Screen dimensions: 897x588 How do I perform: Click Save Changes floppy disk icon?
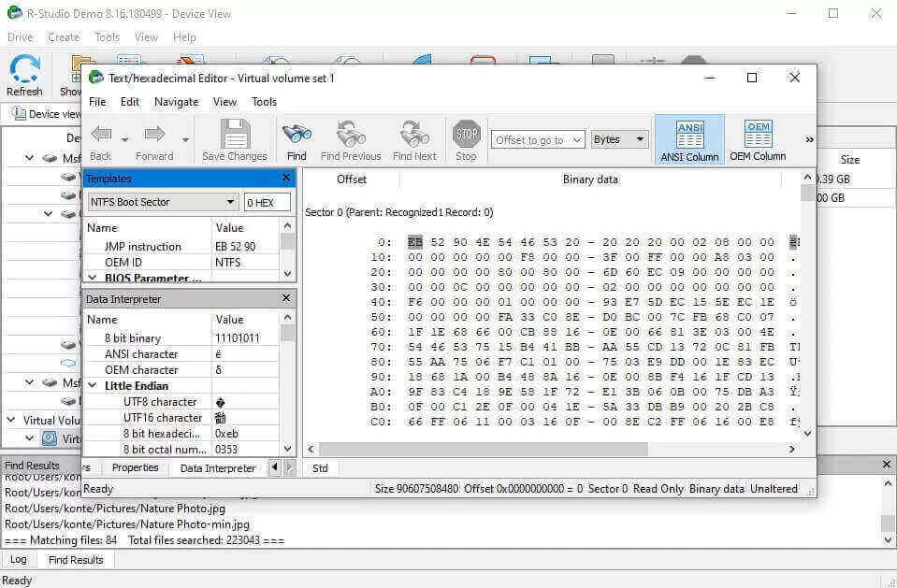coord(235,134)
